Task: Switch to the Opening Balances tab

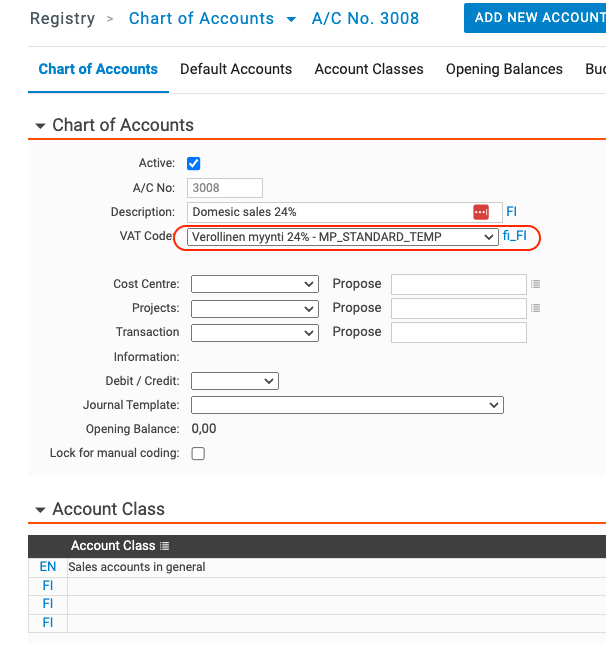Action: point(504,69)
